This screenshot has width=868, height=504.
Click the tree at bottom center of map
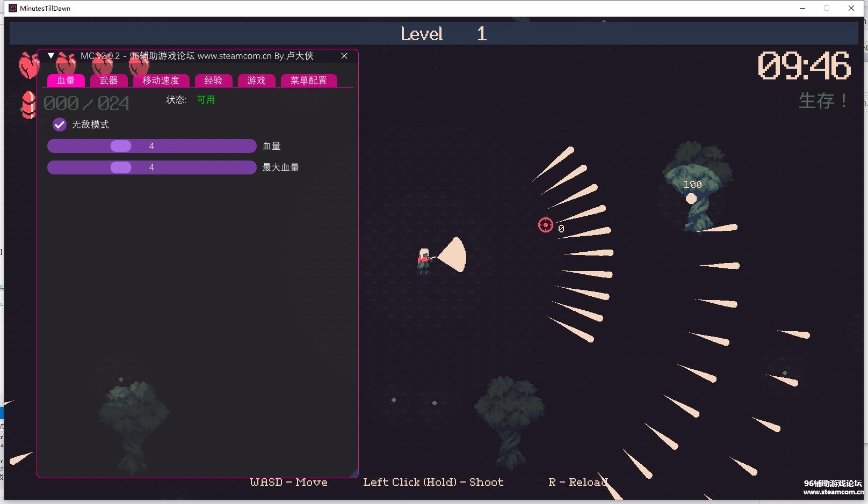tap(509, 419)
